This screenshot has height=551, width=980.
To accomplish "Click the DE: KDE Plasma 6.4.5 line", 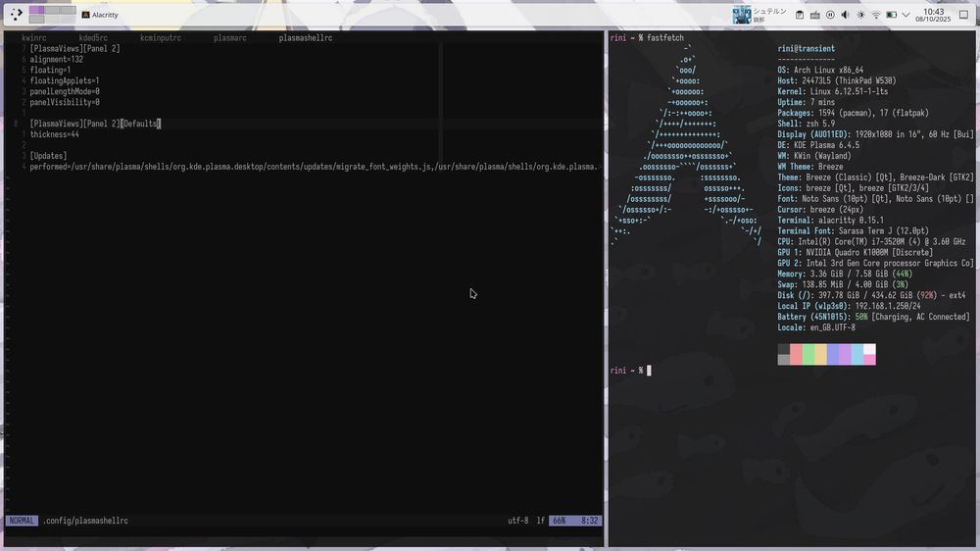I will [818, 145].
